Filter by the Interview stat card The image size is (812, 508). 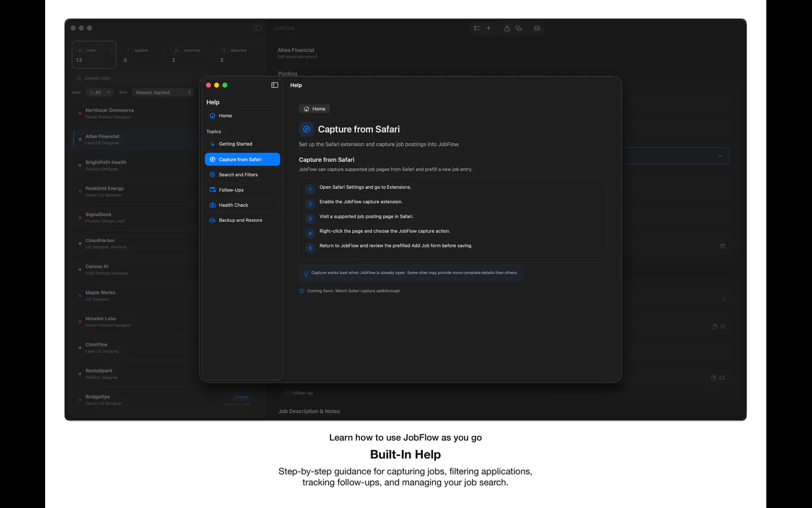tap(190, 55)
